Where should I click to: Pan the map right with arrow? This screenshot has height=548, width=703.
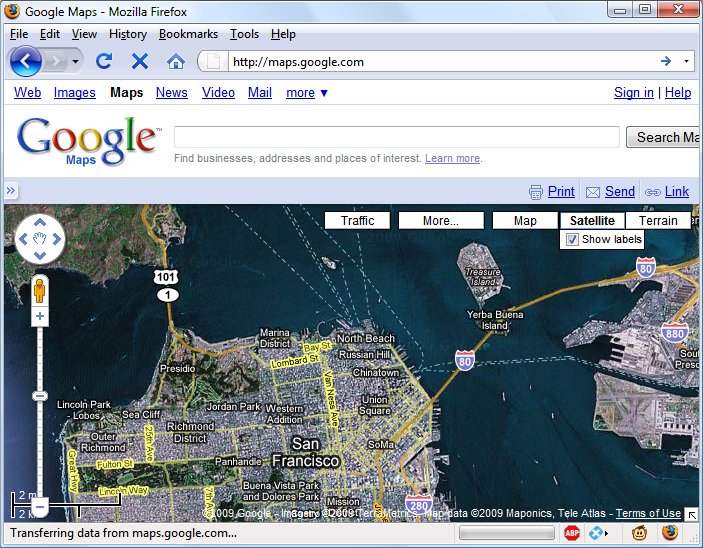tap(57, 239)
